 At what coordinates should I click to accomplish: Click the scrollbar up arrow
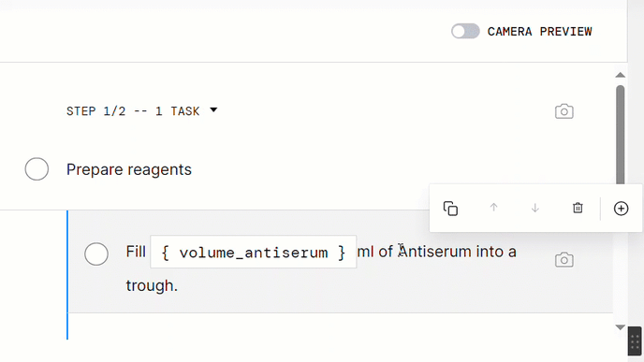pos(621,75)
